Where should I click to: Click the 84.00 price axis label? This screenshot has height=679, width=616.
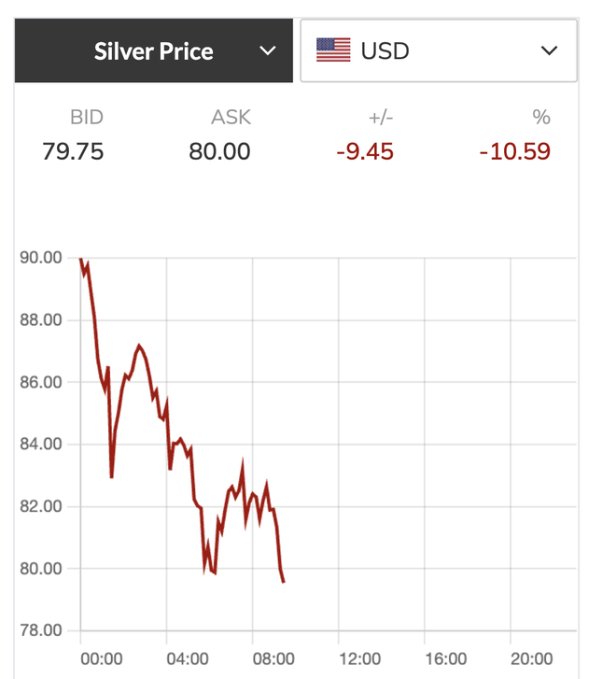coord(40,444)
